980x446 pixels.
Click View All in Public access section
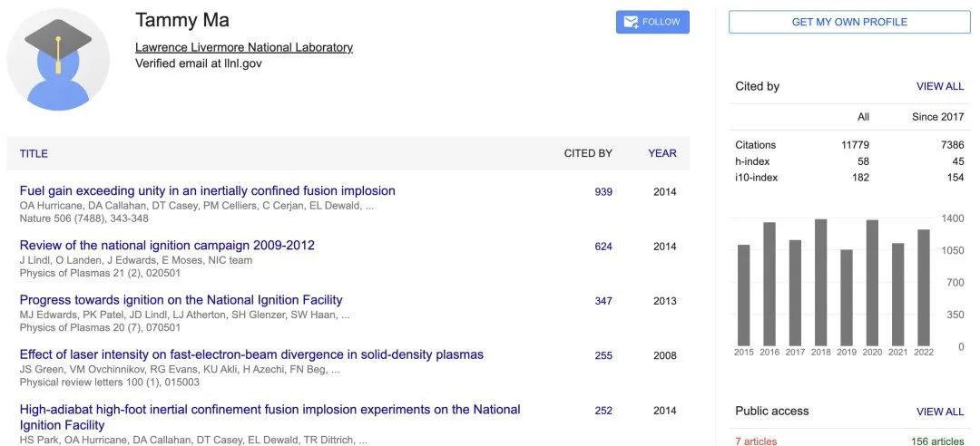coord(939,412)
